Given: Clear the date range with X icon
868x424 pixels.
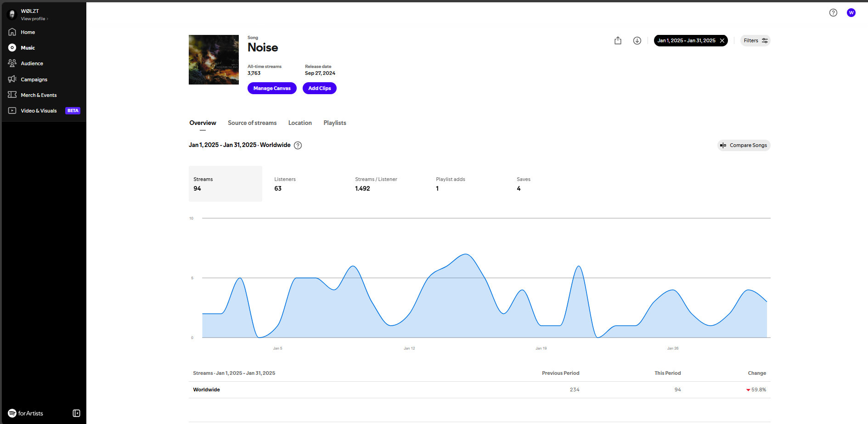Looking at the screenshot, I should tap(722, 41).
